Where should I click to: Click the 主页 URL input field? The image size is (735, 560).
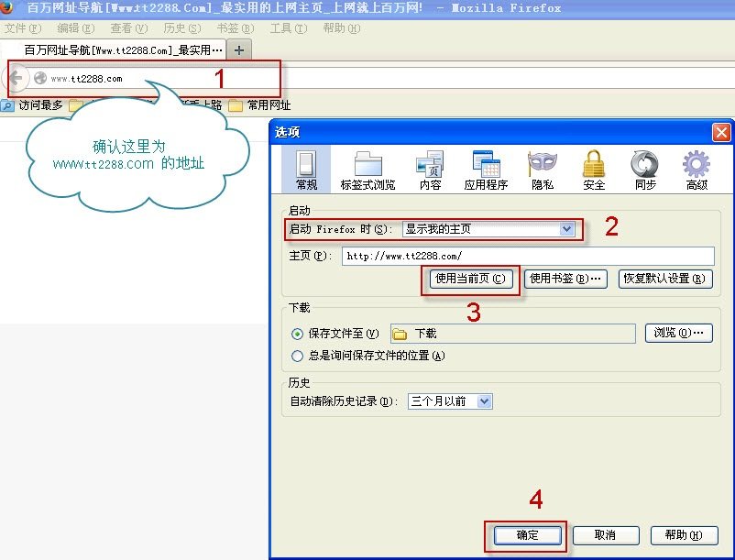[x=528, y=256]
